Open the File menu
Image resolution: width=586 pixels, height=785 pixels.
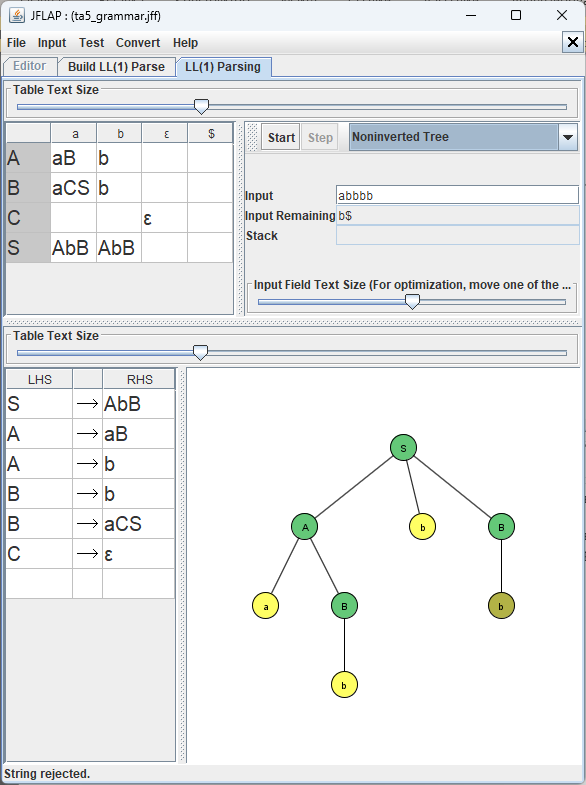(x=17, y=43)
